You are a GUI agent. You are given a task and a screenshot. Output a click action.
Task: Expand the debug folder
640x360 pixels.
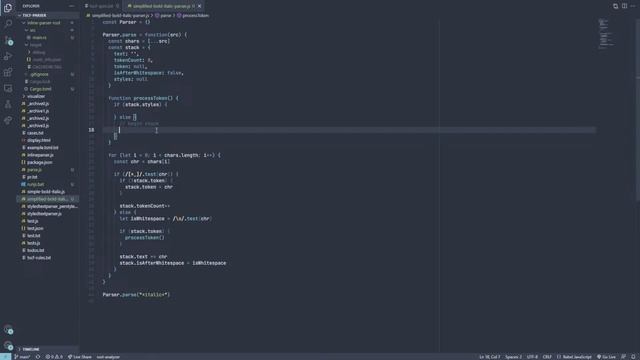pyautogui.click(x=48, y=52)
